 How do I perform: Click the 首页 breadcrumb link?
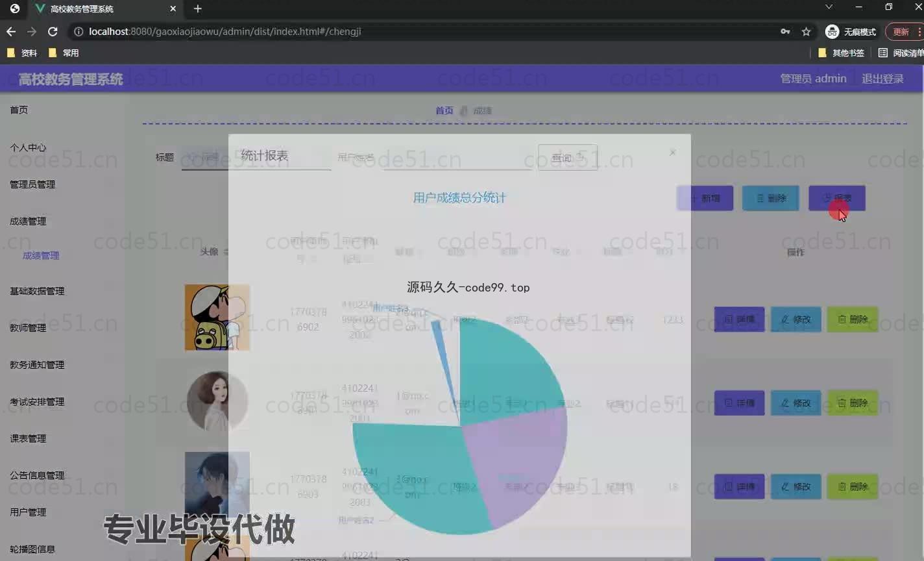click(444, 111)
